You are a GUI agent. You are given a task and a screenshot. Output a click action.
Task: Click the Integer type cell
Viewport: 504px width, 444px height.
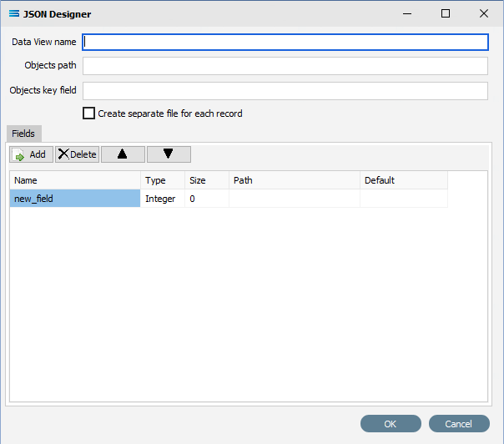[x=163, y=199]
